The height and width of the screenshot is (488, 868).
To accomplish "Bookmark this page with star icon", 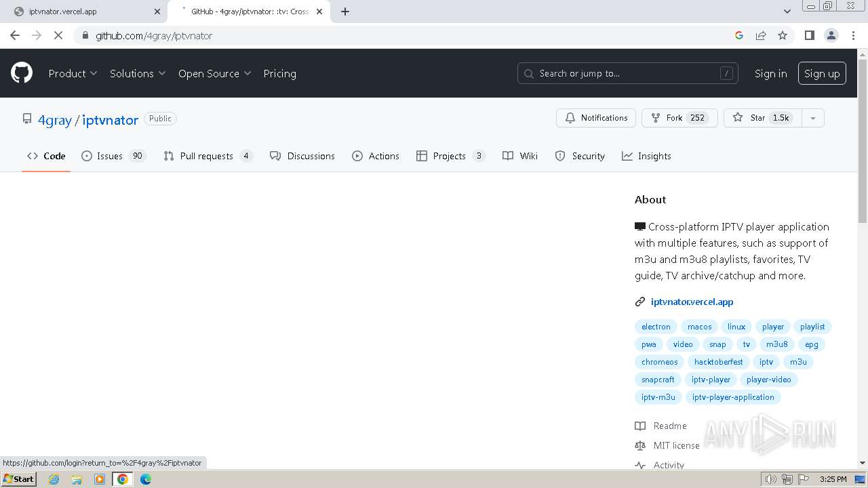I will (783, 35).
